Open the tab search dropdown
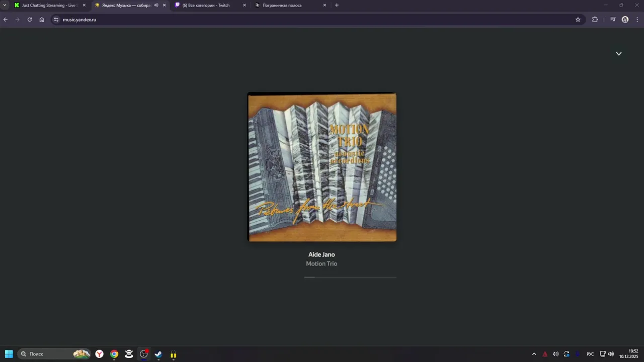The width and height of the screenshot is (644, 362). 5,5
